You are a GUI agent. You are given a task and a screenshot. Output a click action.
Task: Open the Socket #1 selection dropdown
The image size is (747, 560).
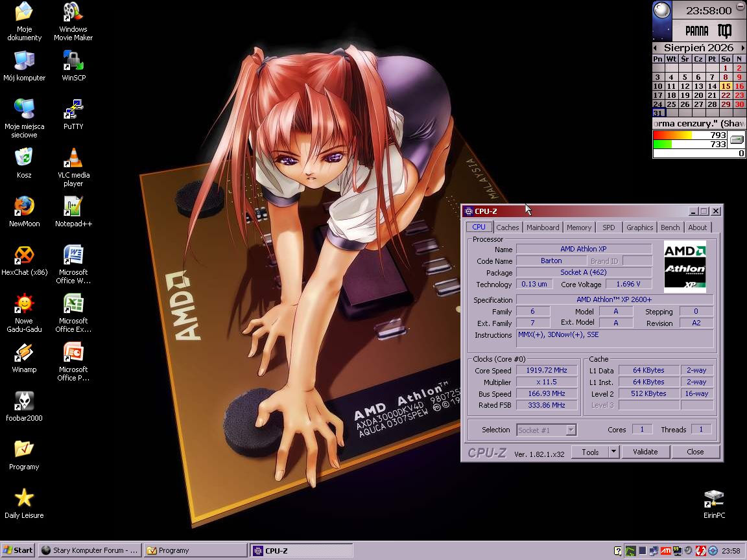547,430
